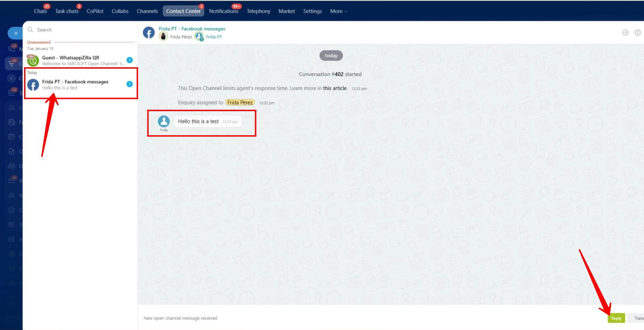Select the Guest - WhatsappZilla QR conversation

pyautogui.click(x=80, y=60)
